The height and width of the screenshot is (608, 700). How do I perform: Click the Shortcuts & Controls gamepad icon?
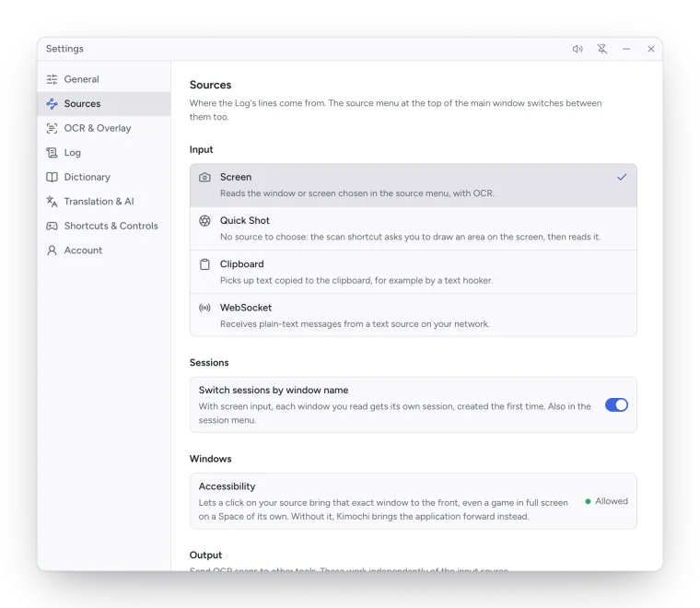coord(52,226)
